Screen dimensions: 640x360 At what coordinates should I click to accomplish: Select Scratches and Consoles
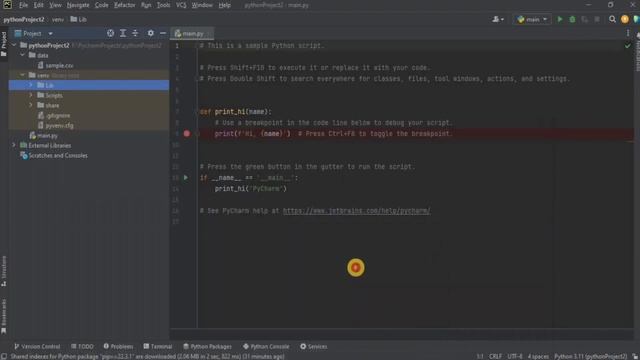tap(58, 156)
